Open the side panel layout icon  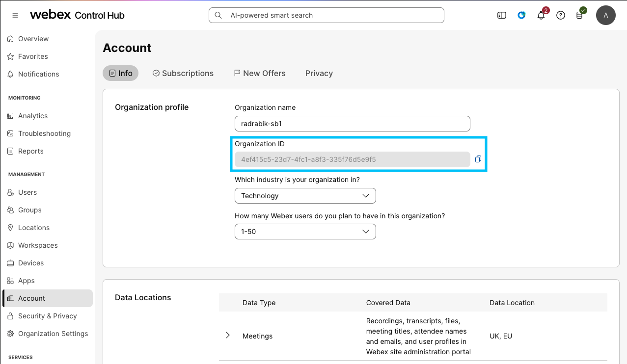point(502,15)
